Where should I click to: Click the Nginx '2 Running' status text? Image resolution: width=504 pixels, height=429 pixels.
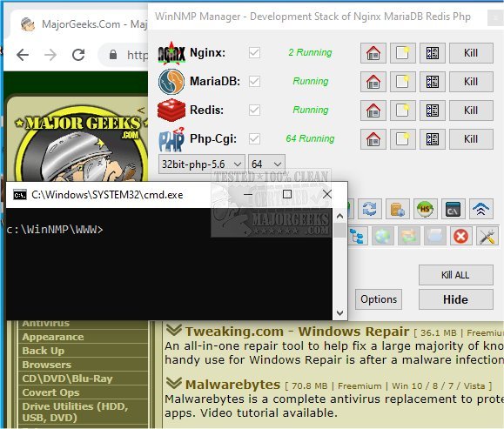click(310, 52)
